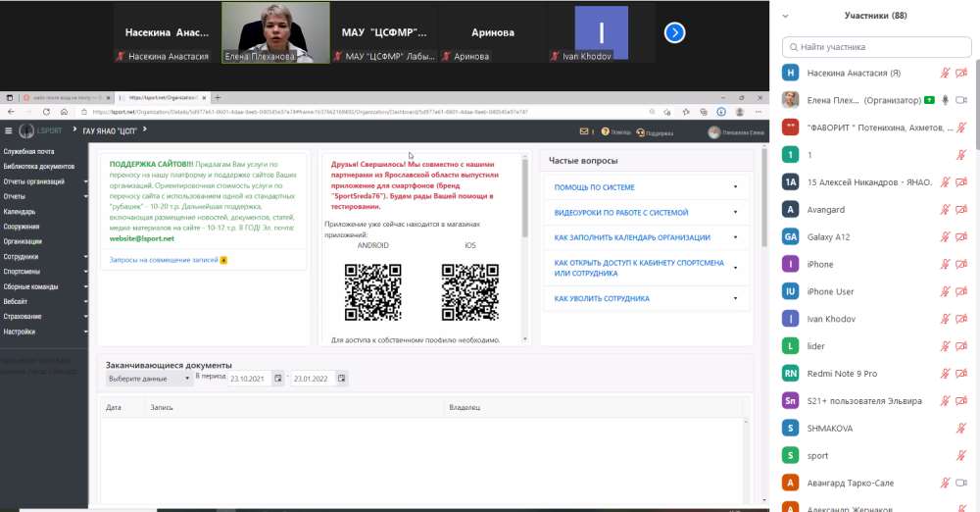The height and width of the screenshot is (512, 980).
Task: Click the website@lsport.net email link
Action: click(x=142, y=238)
